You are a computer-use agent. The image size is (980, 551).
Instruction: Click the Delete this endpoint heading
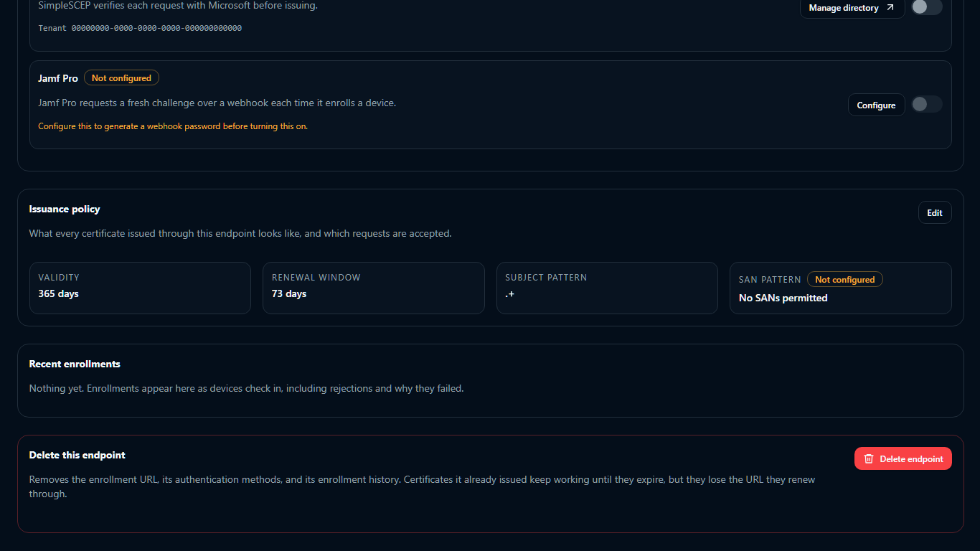click(x=77, y=455)
